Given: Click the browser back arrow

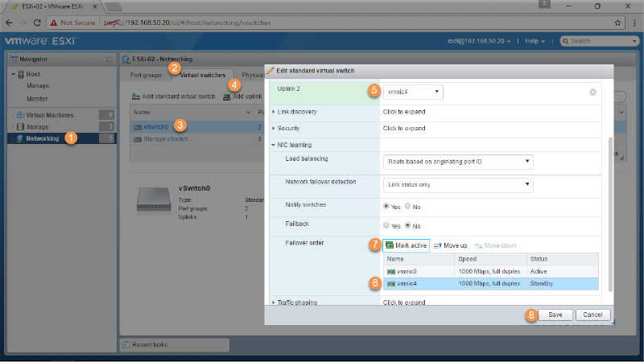Looking at the screenshot, I should click(9, 23).
